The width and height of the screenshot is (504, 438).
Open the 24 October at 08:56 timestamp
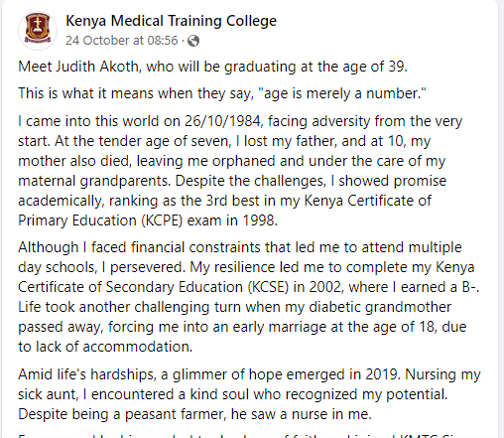tap(122, 41)
